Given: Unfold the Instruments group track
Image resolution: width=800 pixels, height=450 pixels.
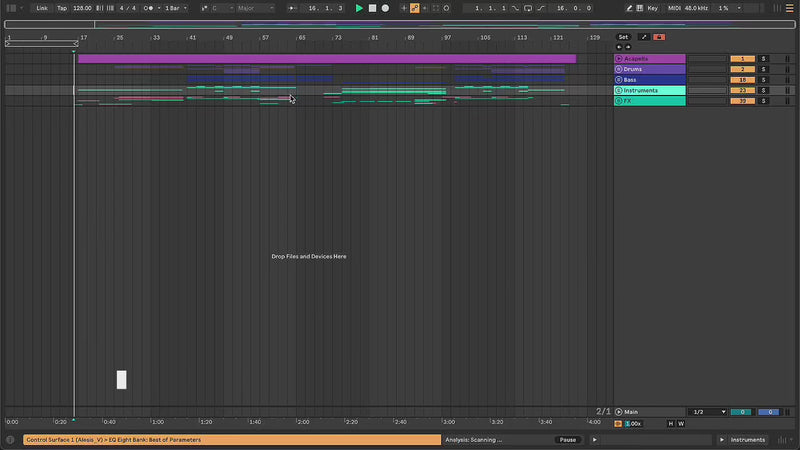Looking at the screenshot, I should coord(619,91).
